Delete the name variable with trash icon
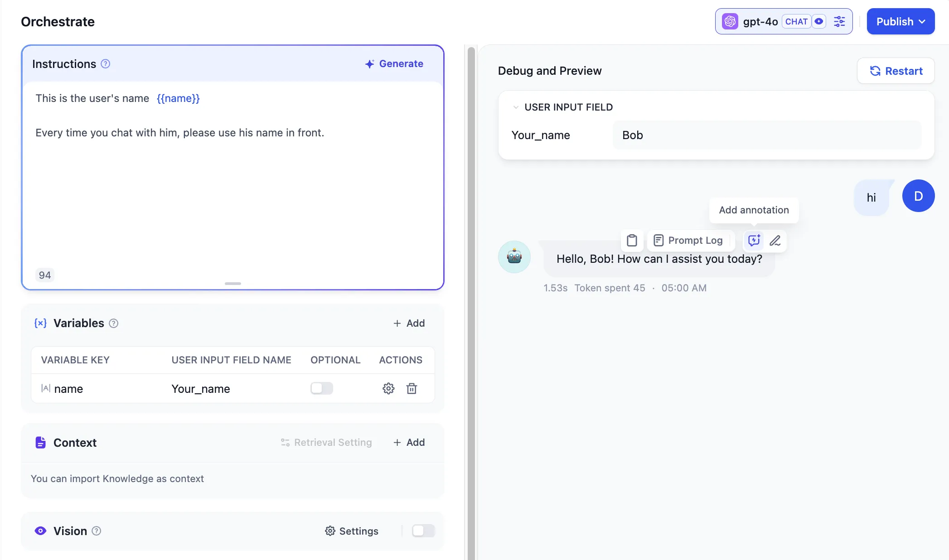 tap(412, 388)
